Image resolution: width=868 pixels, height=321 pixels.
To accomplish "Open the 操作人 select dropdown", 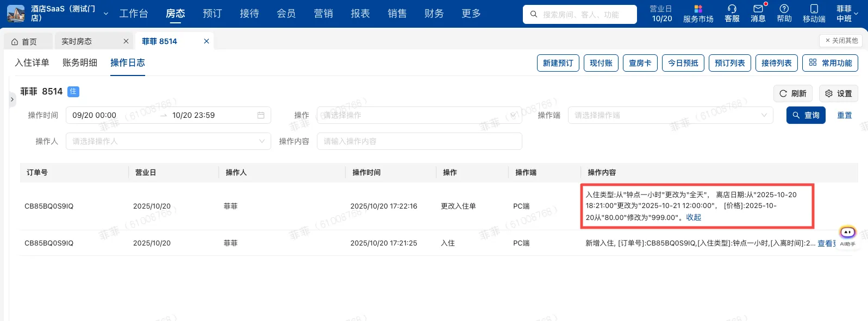I will click(x=168, y=141).
